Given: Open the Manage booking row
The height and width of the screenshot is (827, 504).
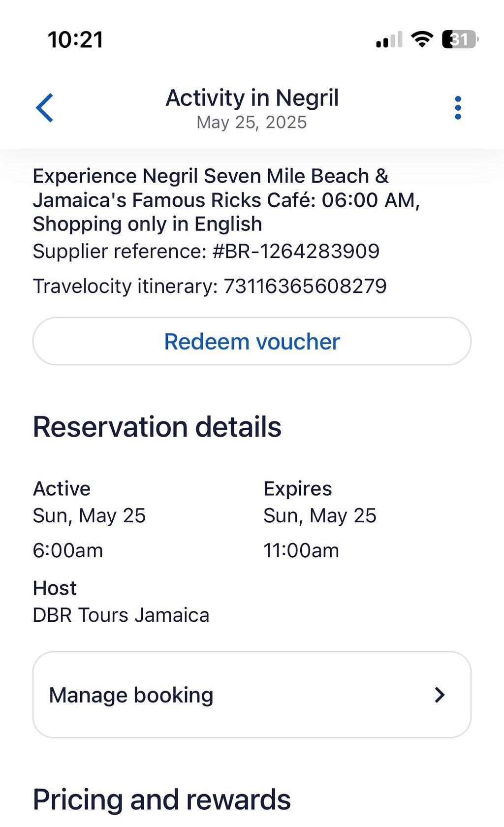Looking at the screenshot, I should click(x=252, y=695).
